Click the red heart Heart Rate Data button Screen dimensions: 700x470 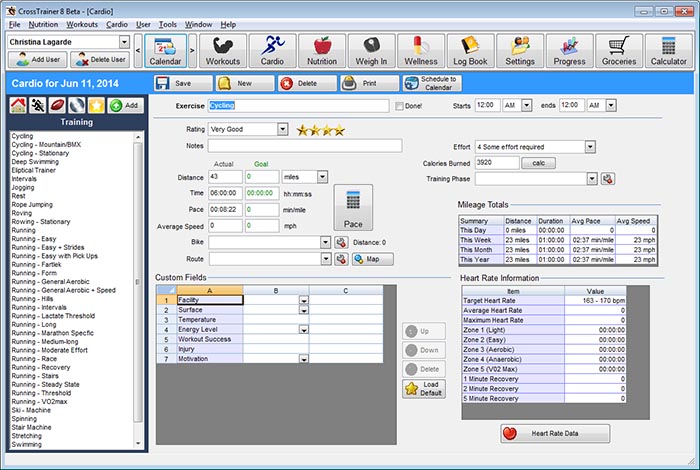[555, 433]
